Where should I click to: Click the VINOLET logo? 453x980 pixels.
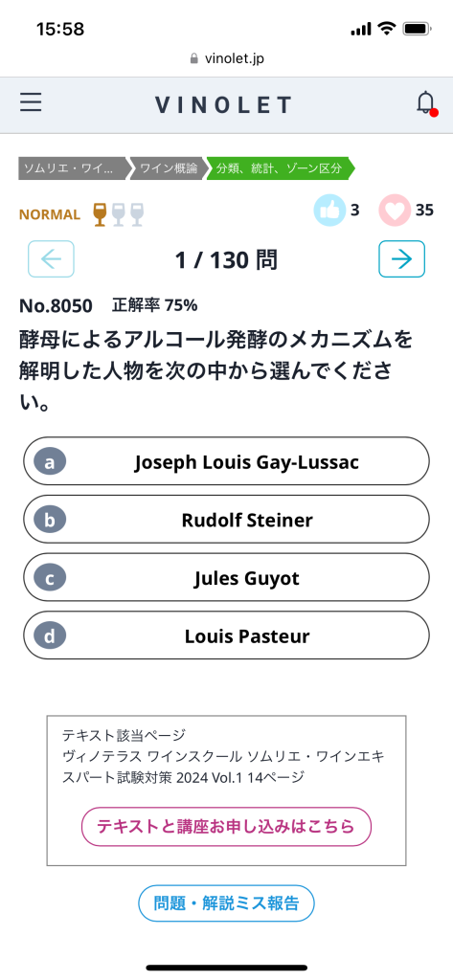(x=223, y=104)
